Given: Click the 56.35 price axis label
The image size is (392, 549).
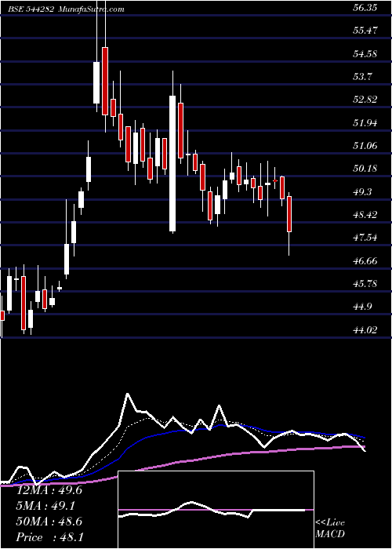Looking at the screenshot, I should (x=365, y=8).
